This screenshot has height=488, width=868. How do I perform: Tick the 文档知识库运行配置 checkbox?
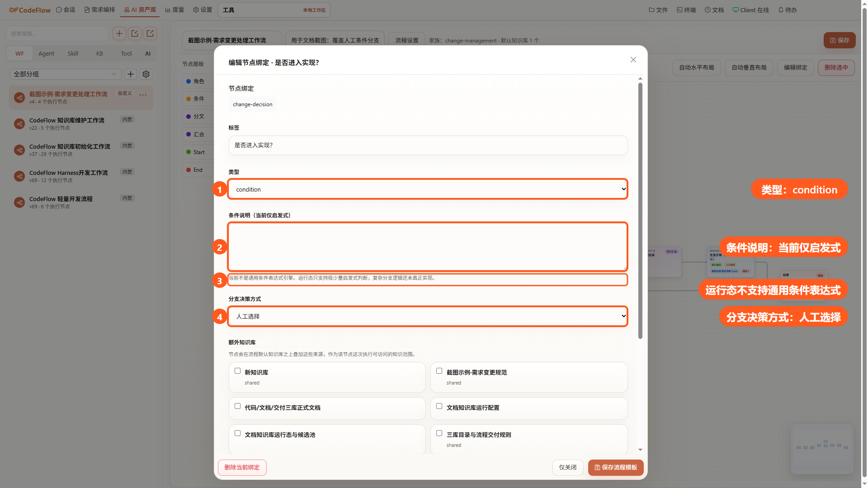439,406
